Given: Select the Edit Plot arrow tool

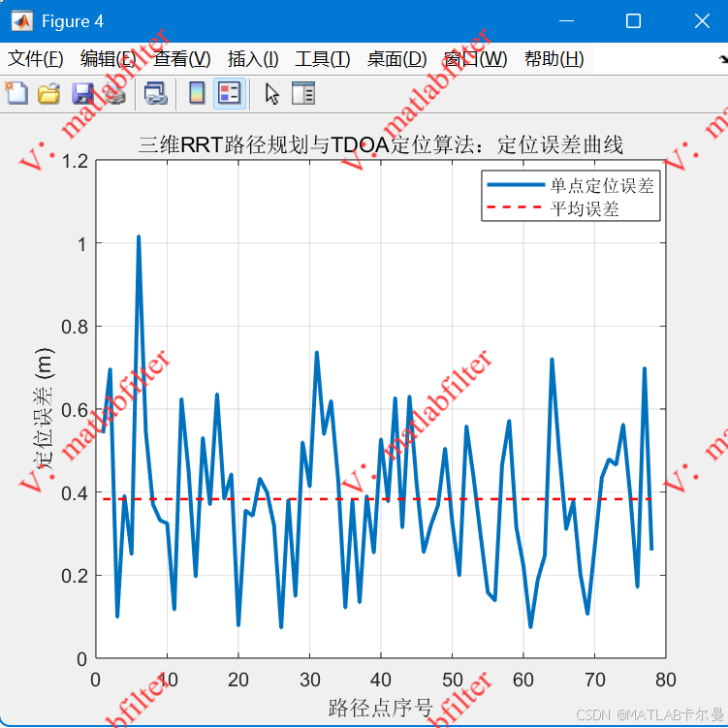Looking at the screenshot, I should pyautogui.click(x=272, y=94).
